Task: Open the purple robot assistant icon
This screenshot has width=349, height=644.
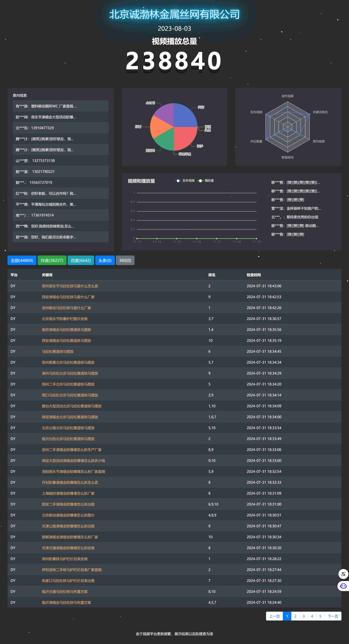Action: tap(343, 586)
